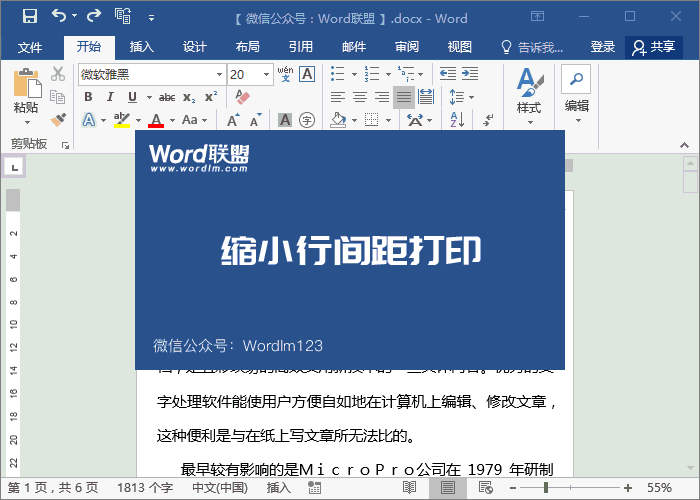Click the 告诉我 search box
700x500 pixels.
pyautogui.click(x=532, y=47)
